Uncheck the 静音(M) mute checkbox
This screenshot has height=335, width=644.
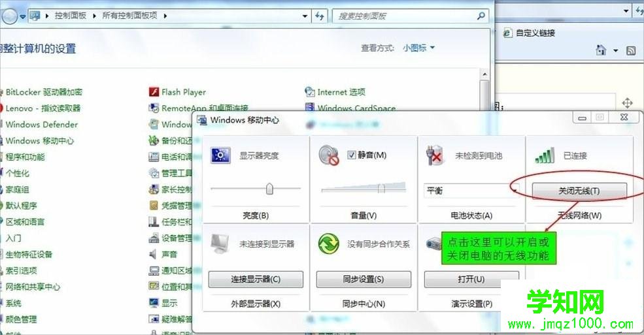351,155
